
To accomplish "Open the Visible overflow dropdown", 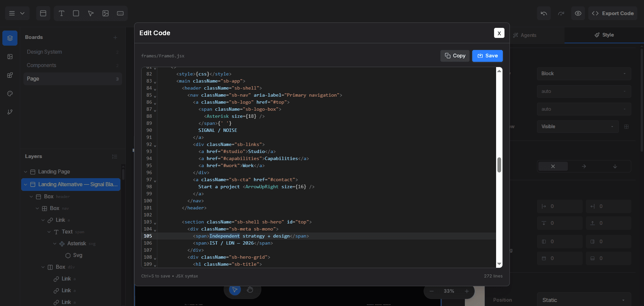I will [578, 127].
